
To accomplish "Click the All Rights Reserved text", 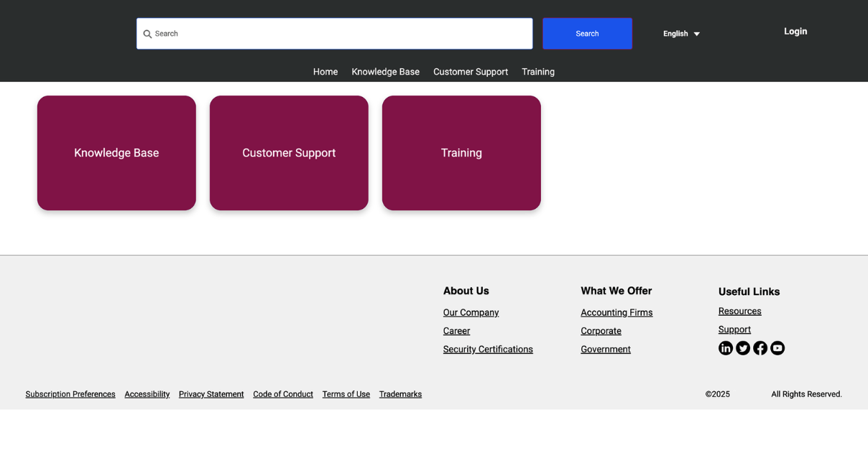I will 806,394.
